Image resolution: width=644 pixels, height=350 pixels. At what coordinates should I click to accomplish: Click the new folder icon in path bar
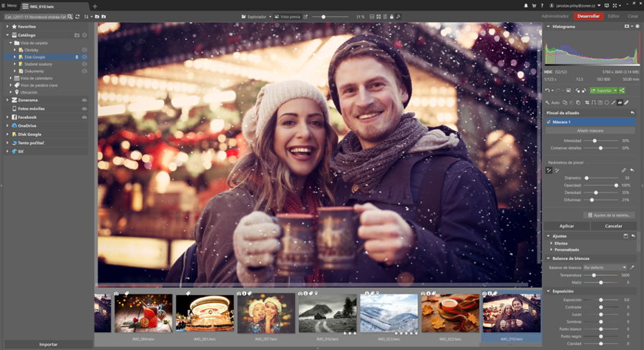pos(97,17)
